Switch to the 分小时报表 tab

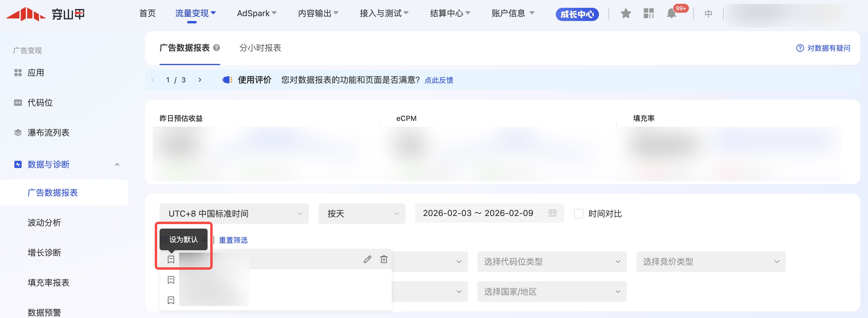[x=260, y=48]
